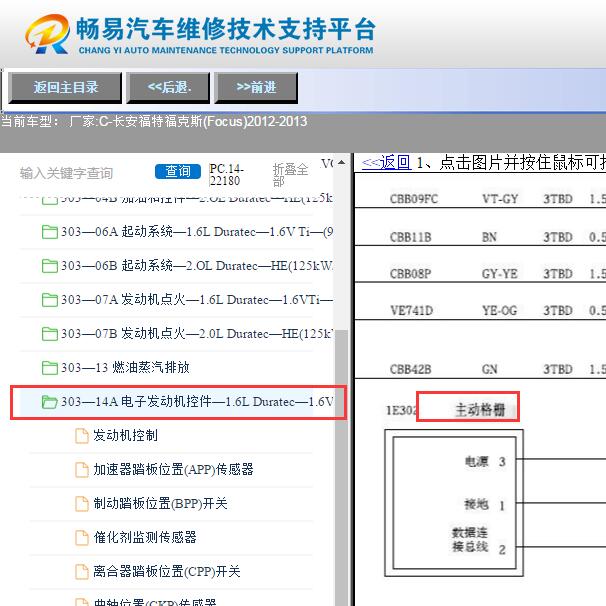Viewport: 606px width, 606px height.
Task: Click wire code CBB11B in diagram
Action: point(410,237)
